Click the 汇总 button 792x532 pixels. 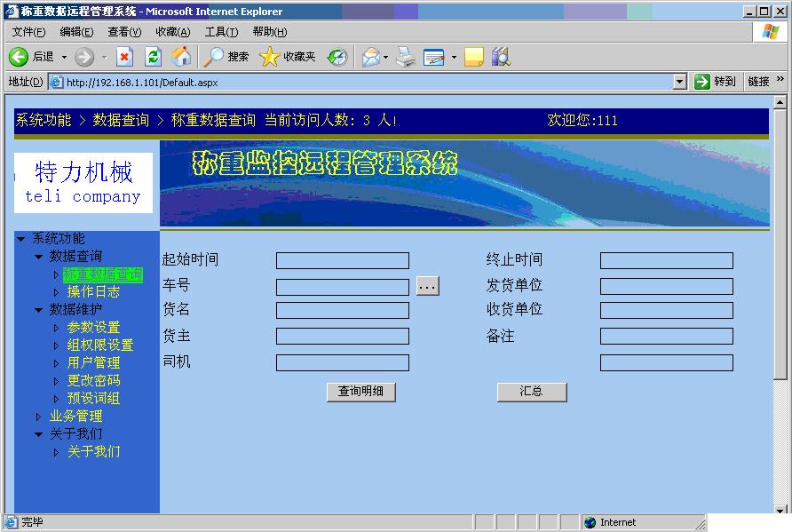click(531, 392)
